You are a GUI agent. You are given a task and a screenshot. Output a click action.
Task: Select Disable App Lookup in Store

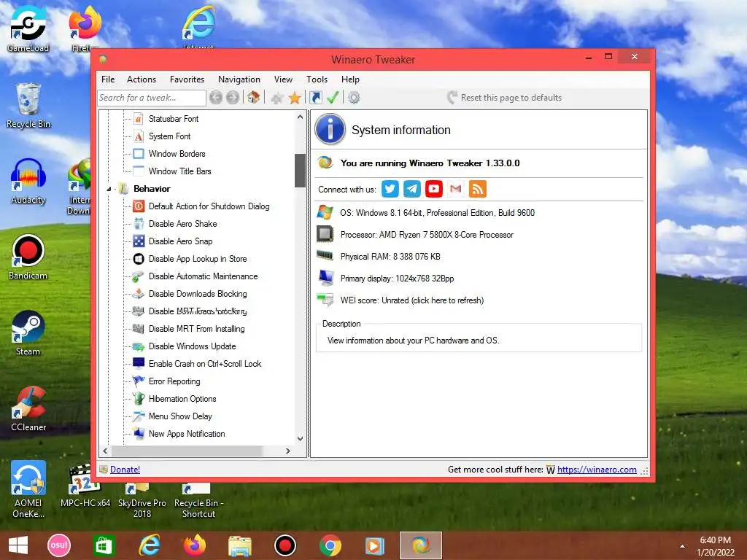[197, 259]
